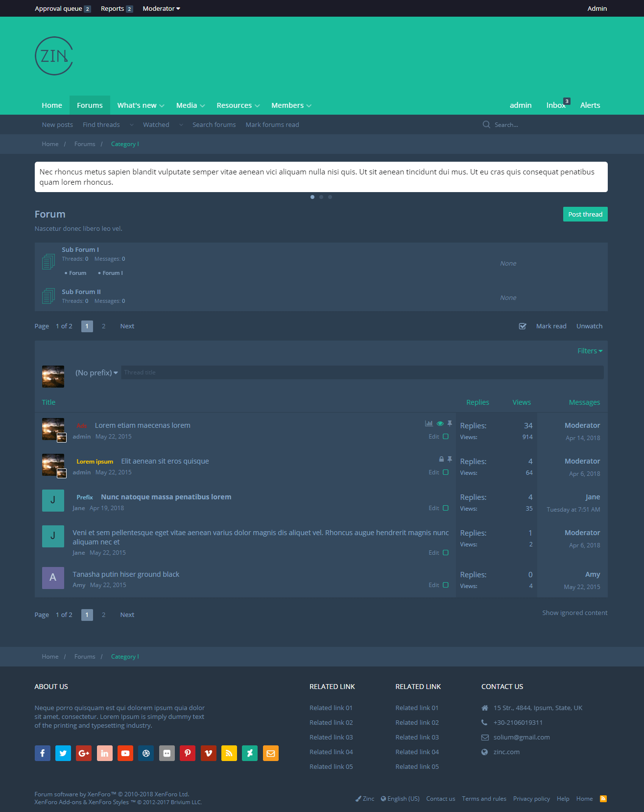Image resolution: width=644 pixels, height=812 pixels.
Task: Toggle the select-all checkbox beside Mark read
Action: [523, 326]
